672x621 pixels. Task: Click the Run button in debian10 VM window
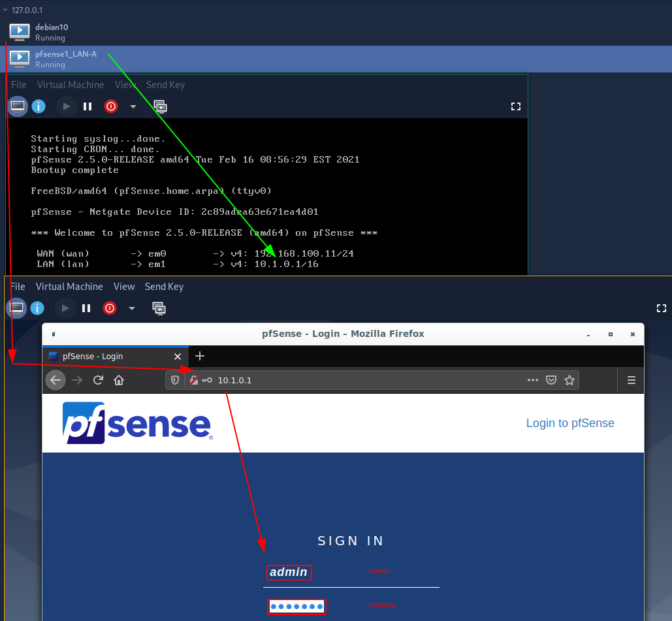[65, 308]
